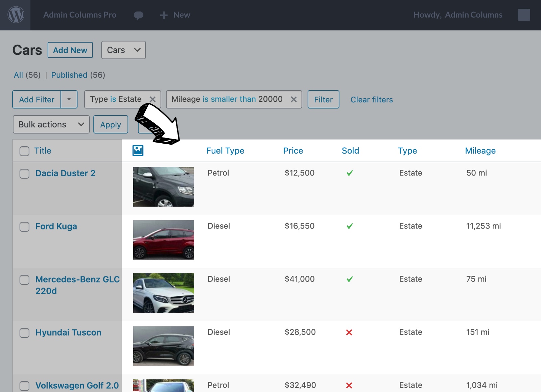541x392 pixels.
Task: Check the Ford Kuga row checkbox
Action: click(24, 227)
